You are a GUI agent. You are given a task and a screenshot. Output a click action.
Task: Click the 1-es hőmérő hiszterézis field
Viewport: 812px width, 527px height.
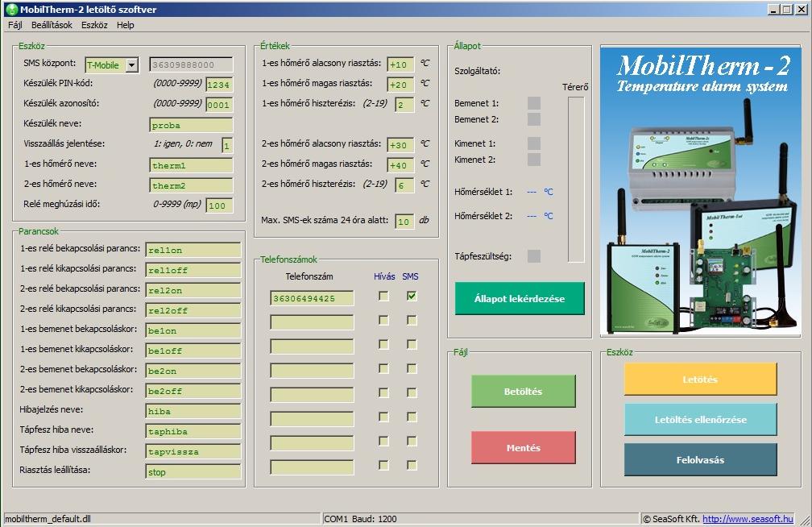click(x=404, y=106)
